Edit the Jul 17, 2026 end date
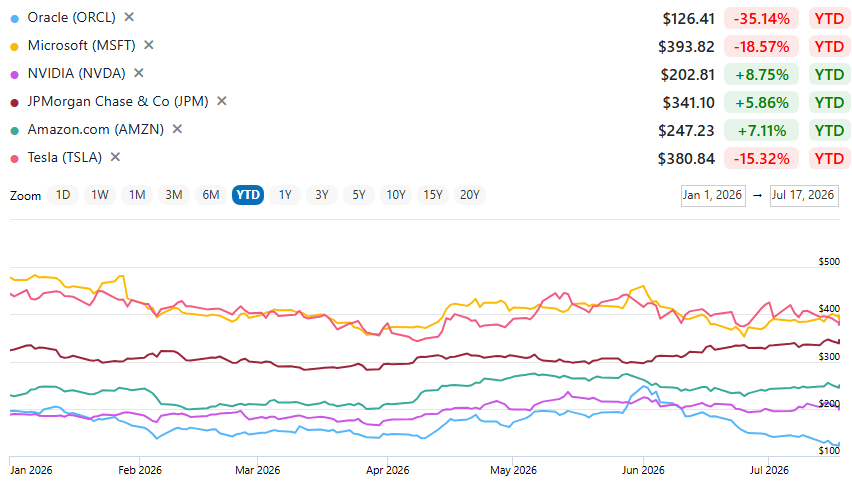Screen dimensions: 852x484 (x=804, y=196)
